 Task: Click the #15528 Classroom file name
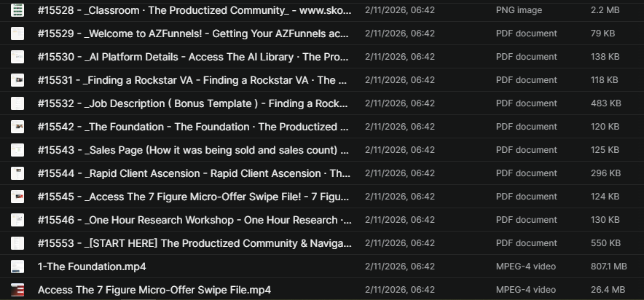[x=194, y=10]
